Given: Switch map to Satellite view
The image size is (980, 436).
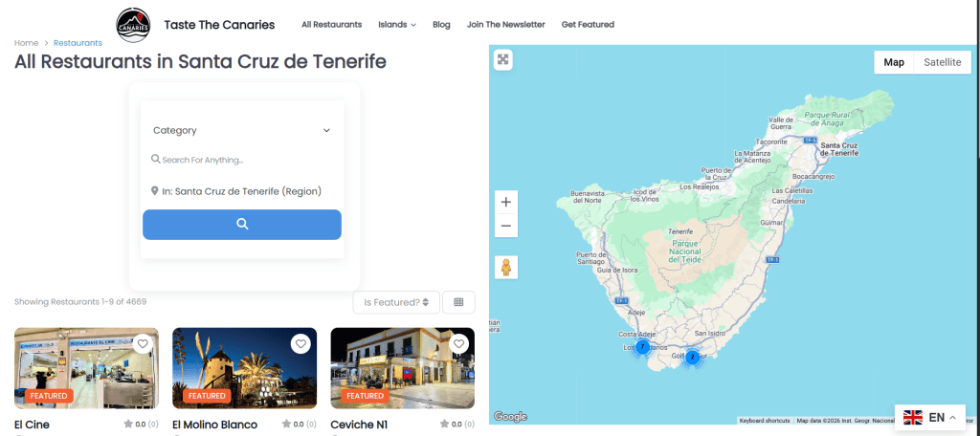Looking at the screenshot, I should (x=942, y=62).
